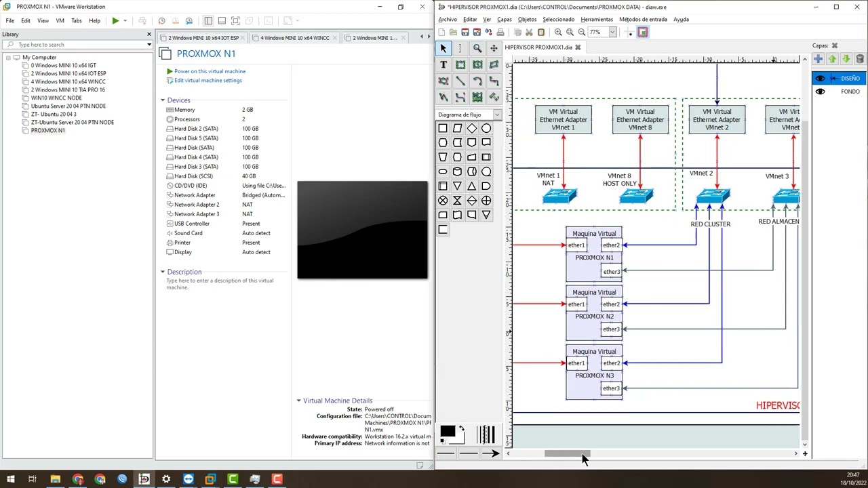The width and height of the screenshot is (868, 488).
Task: Select the Dia straight line tool
Action: [460, 81]
